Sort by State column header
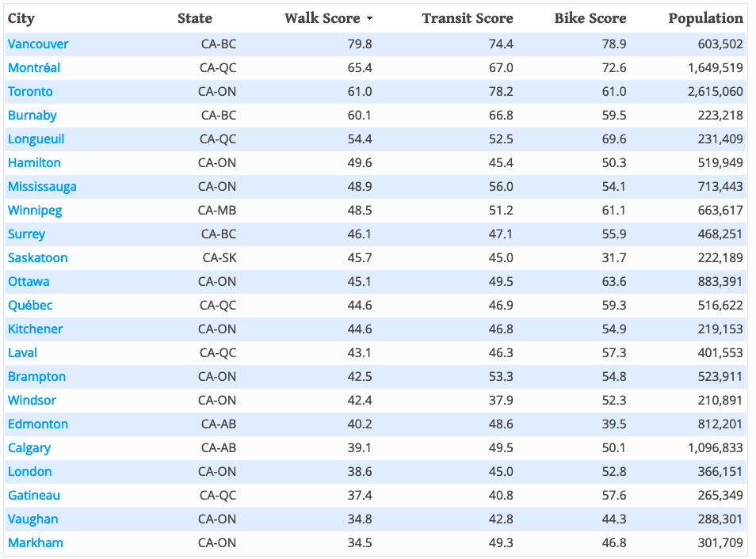This screenshot has height=559, width=756. (195, 18)
